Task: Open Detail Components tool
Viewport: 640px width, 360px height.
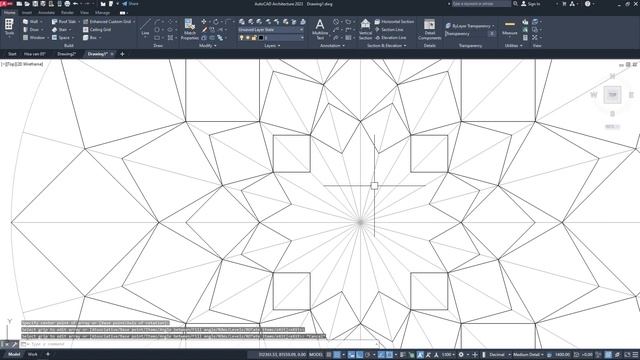Action: coord(429,29)
